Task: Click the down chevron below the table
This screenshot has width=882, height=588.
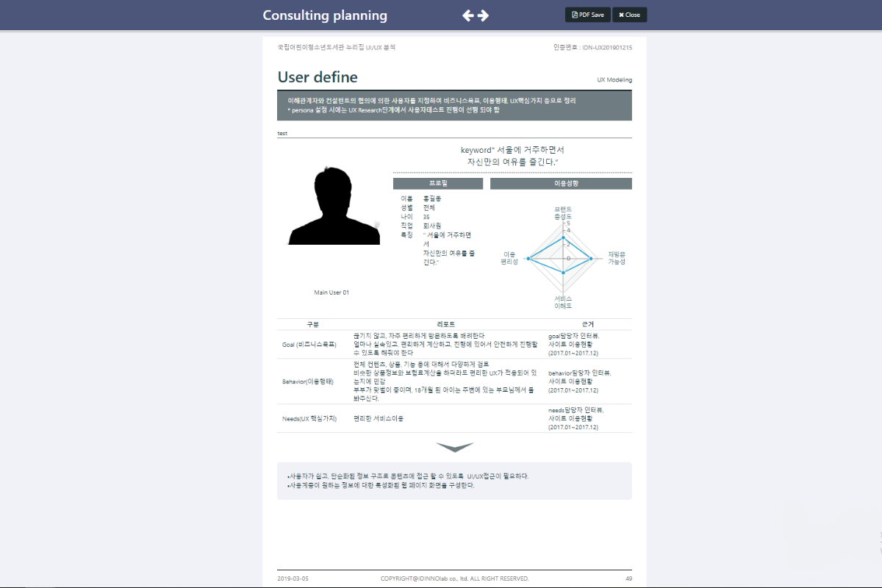Action: 454,447
